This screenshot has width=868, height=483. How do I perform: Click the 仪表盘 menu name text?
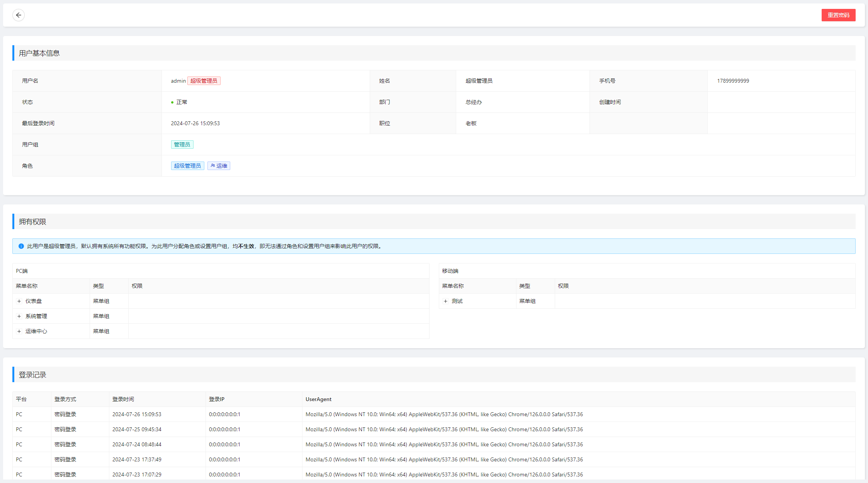34,301
